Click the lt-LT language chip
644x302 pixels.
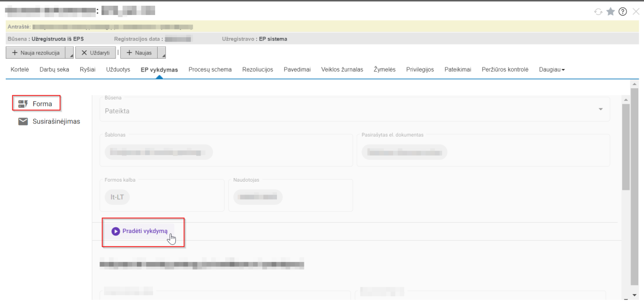point(117,197)
